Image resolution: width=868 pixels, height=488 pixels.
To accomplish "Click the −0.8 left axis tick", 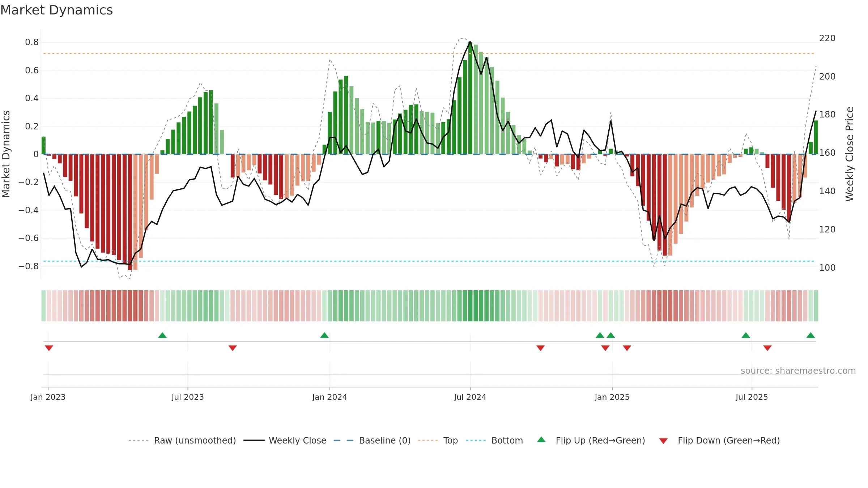I will coord(29,266).
